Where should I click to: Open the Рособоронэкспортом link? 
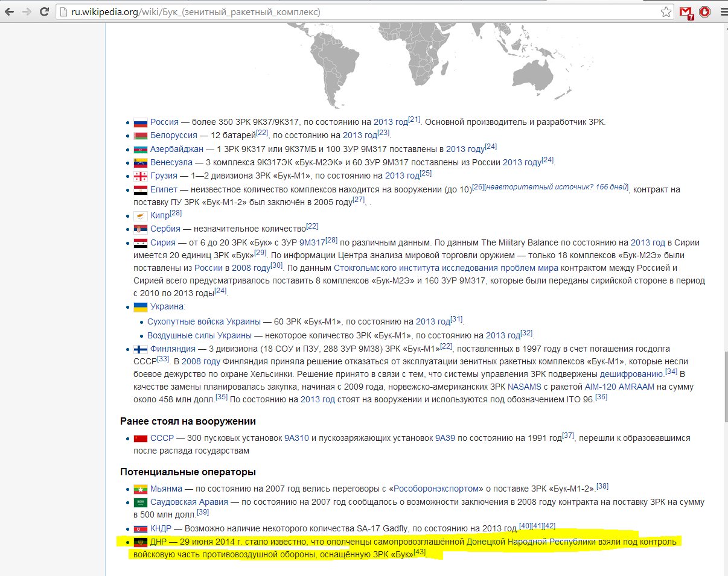pyautogui.click(x=438, y=489)
